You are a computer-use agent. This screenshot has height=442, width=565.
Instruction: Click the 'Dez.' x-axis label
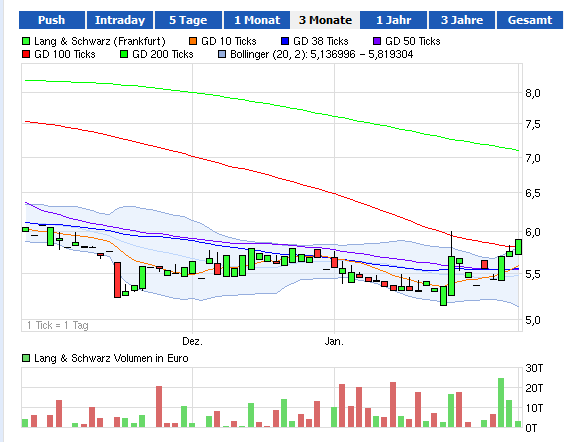point(192,341)
